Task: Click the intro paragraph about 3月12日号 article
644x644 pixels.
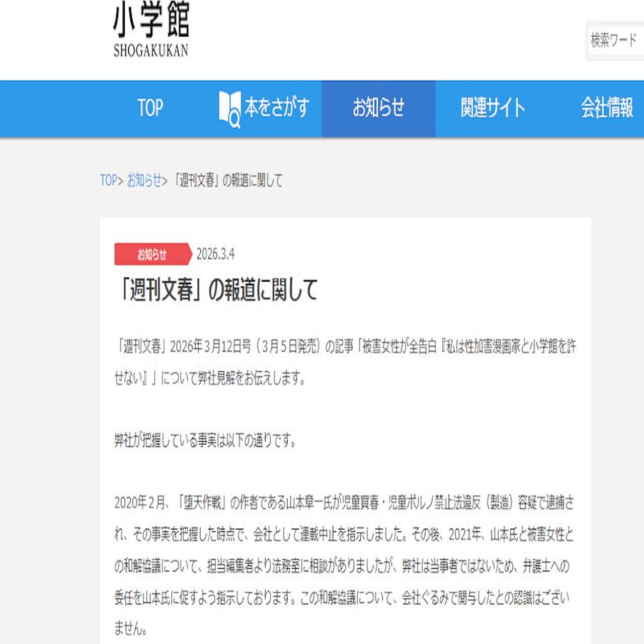Action: click(345, 362)
